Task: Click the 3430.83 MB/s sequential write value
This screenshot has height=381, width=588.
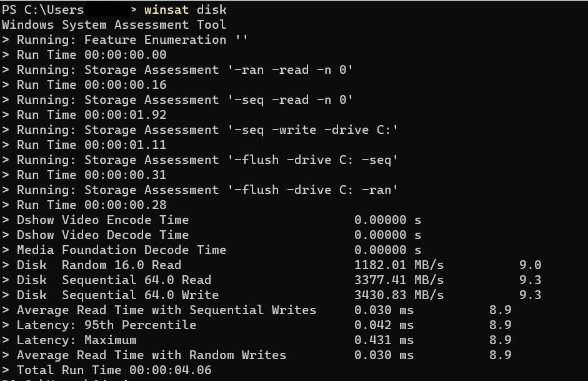Action: (x=399, y=295)
